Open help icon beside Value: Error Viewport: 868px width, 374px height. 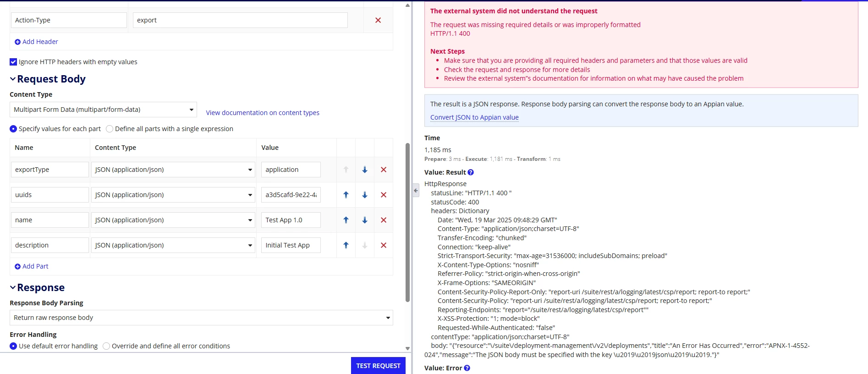(467, 368)
